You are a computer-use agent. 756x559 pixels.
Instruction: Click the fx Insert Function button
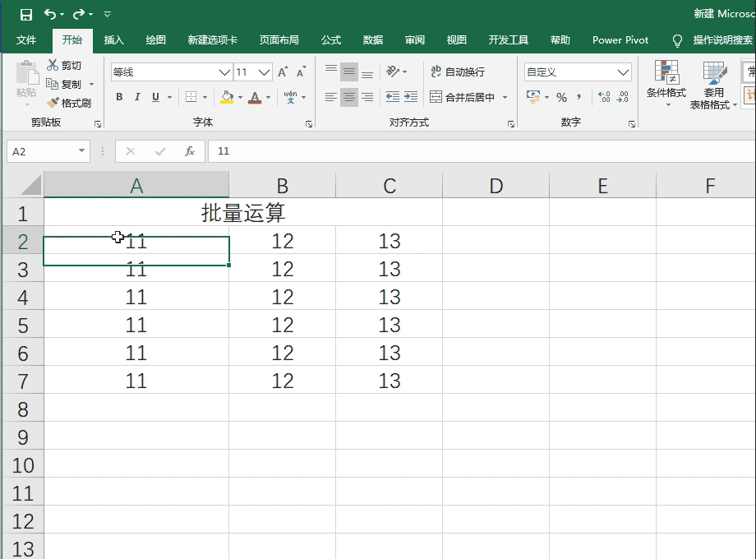[x=190, y=151]
